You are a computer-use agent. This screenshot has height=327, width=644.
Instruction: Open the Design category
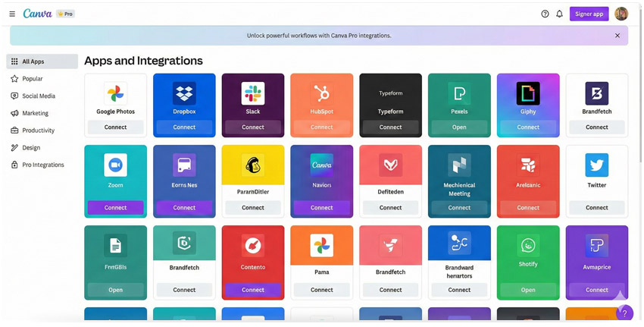42,148
